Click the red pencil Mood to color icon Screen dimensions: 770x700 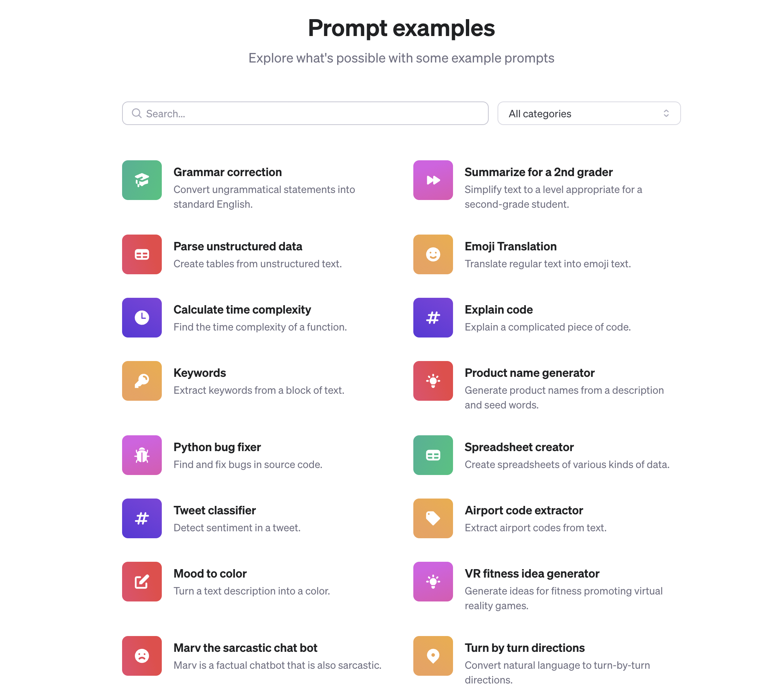point(142,581)
